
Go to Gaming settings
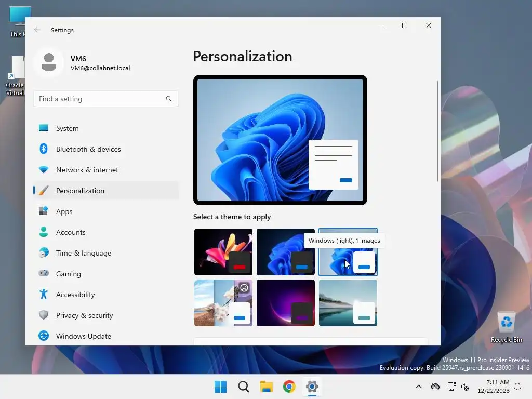pyautogui.click(x=106, y=273)
